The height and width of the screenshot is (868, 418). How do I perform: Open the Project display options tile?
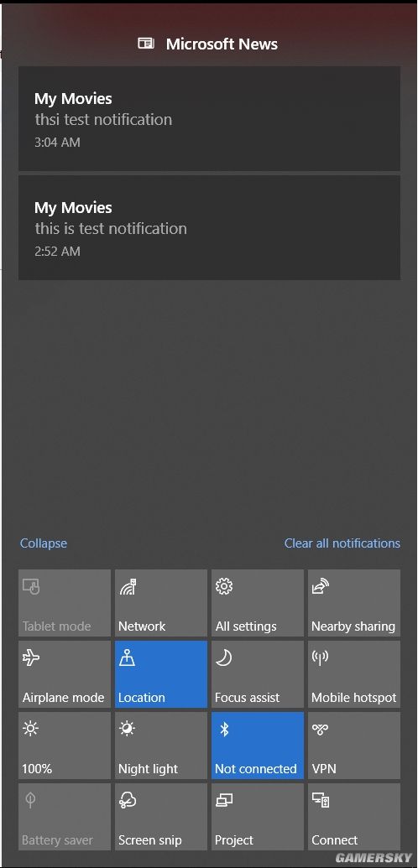coord(257,817)
